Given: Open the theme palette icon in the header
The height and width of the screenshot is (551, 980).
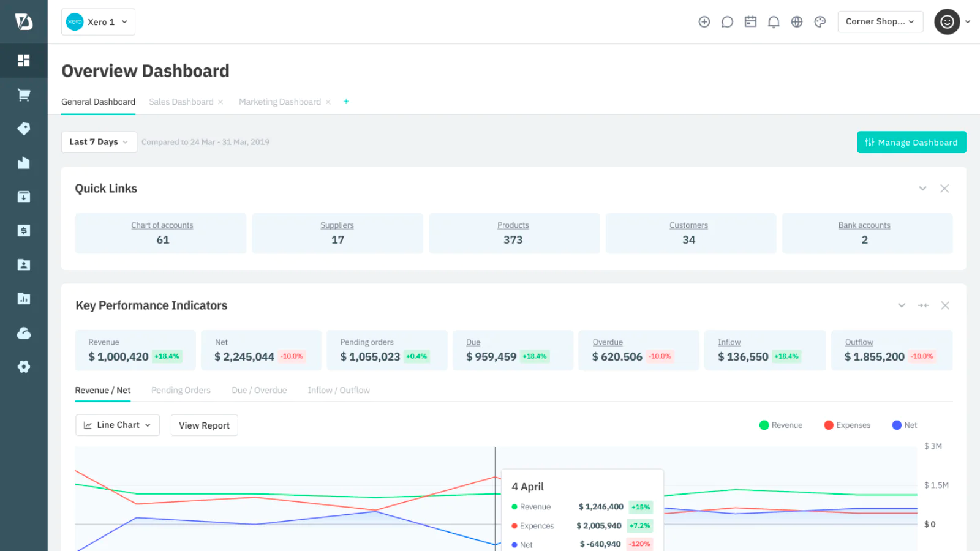Looking at the screenshot, I should coord(820,21).
